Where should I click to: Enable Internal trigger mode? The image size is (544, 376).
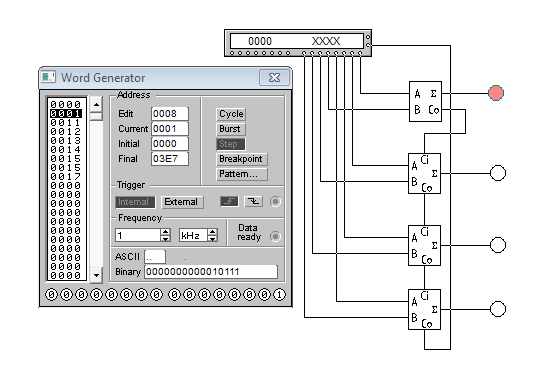pos(135,202)
